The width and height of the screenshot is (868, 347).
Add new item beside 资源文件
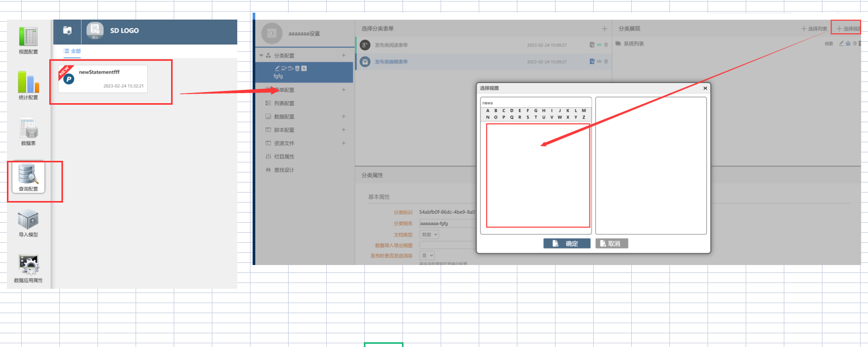tap(344, 143)
